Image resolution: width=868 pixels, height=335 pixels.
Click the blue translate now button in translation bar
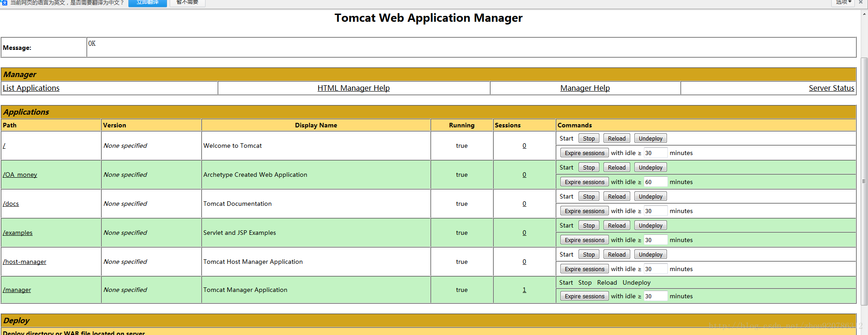147,3
